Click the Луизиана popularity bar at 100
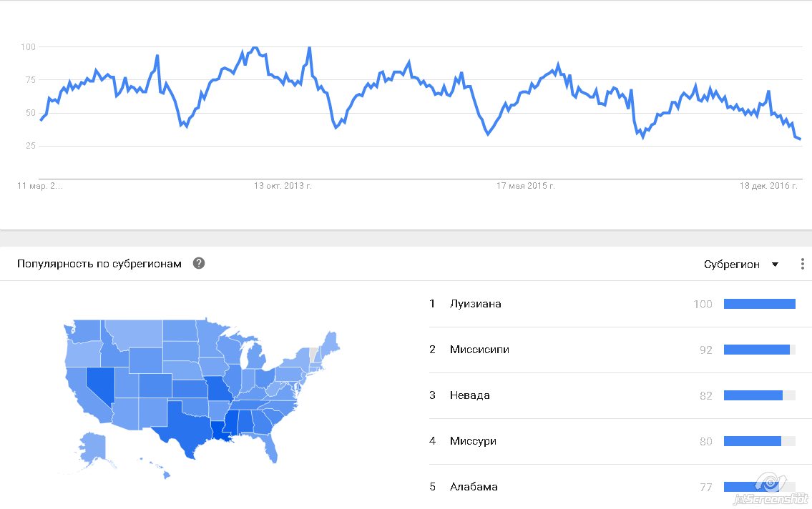The image size is (812, 509). tap(759, 304)
